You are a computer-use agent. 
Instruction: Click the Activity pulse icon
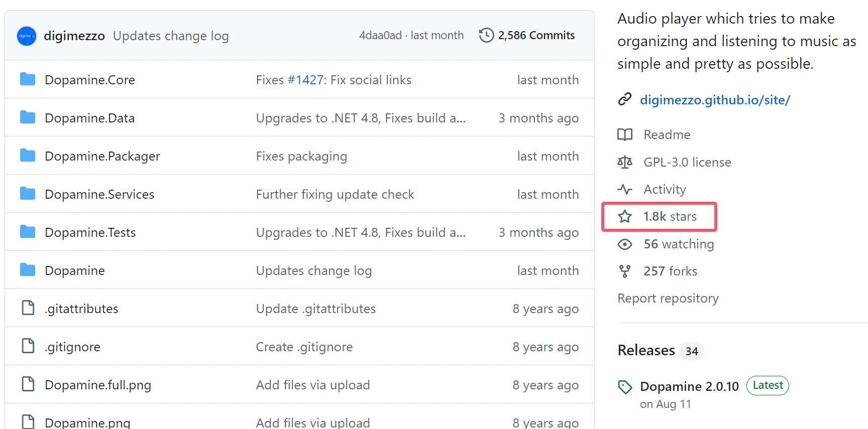(625, 190)
